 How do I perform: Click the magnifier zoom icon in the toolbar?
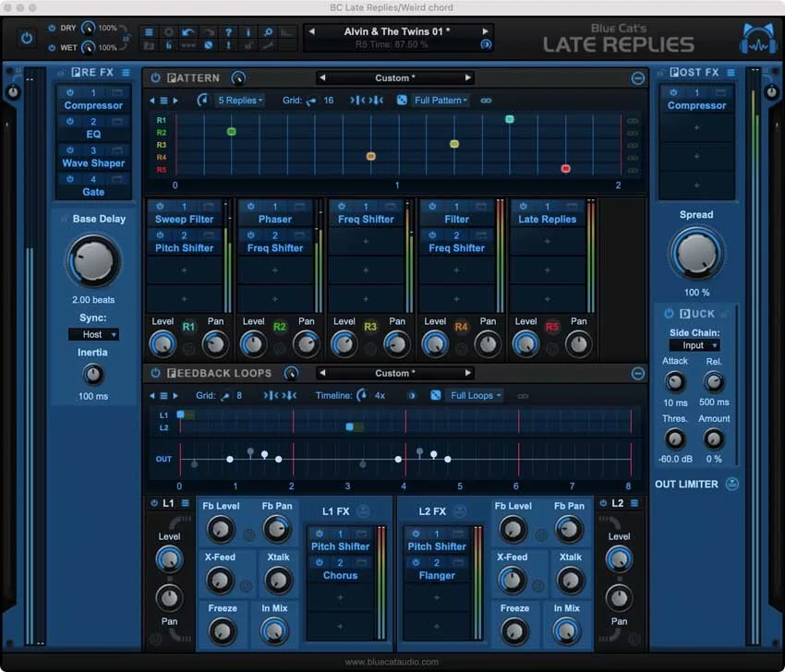pos(270,31)
